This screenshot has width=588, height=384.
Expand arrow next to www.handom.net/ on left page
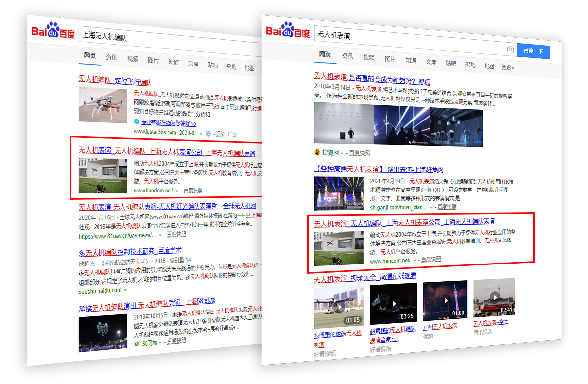177,191
